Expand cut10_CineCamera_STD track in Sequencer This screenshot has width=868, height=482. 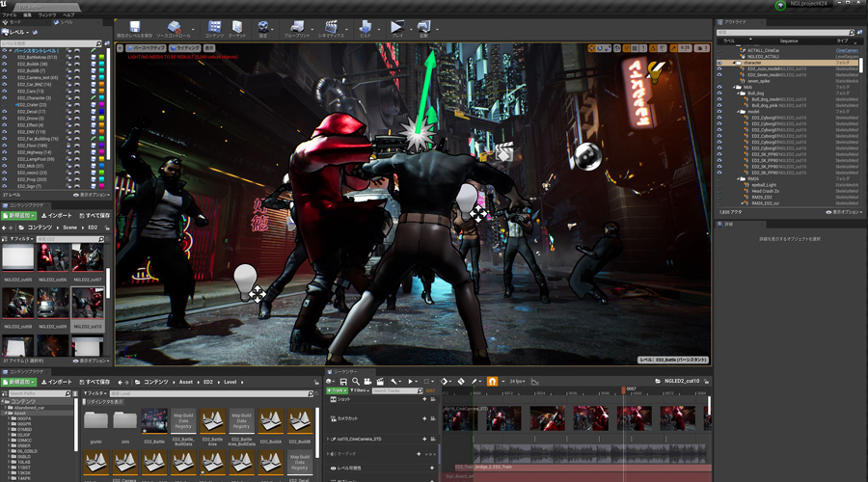pos(329,439)
